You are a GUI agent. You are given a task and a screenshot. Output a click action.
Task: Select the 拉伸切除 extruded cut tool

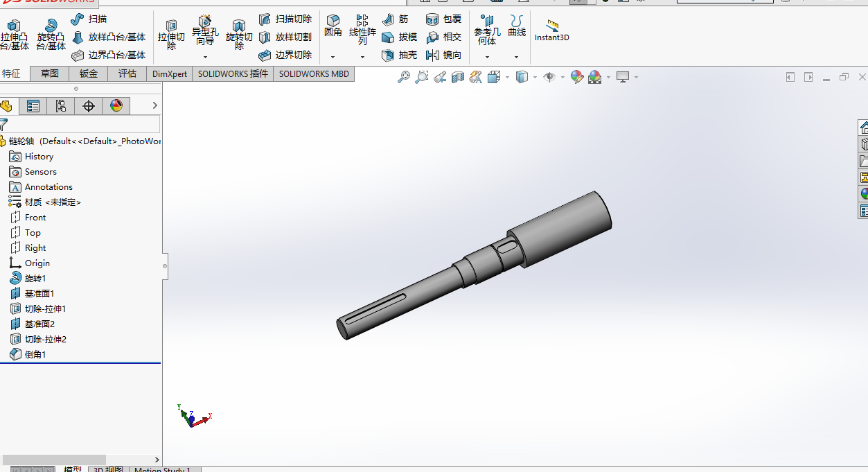click(171, 35)
